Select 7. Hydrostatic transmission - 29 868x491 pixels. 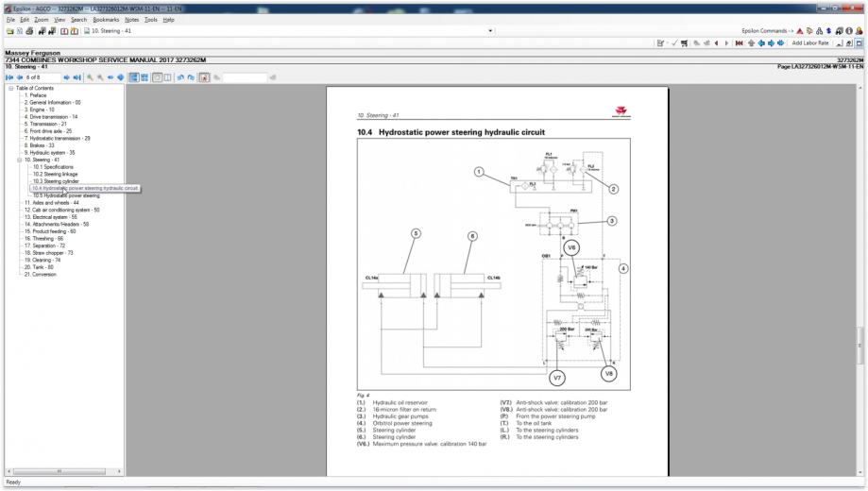click(57, 139)
